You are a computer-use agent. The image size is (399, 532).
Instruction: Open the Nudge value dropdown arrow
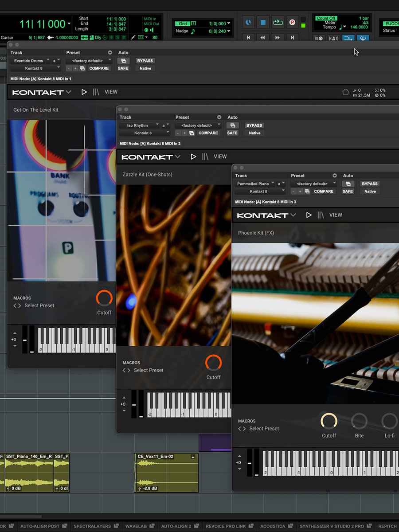[x=229, y=31]
